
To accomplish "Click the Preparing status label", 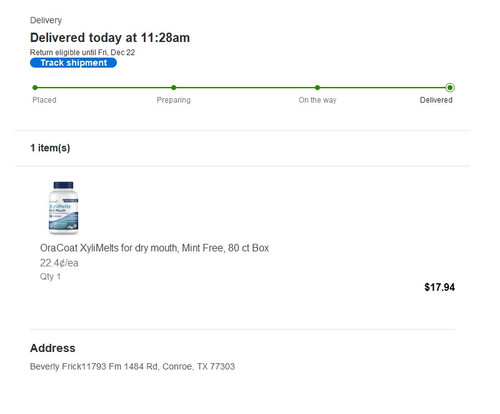I will click(x=174, y=100).
